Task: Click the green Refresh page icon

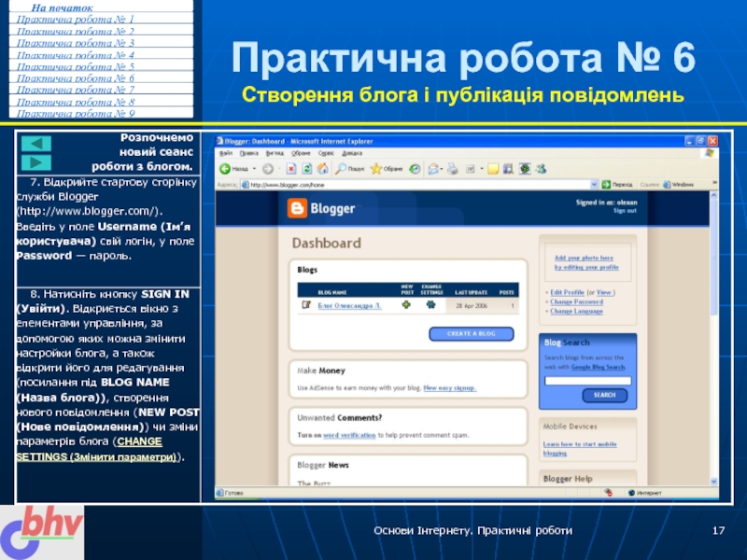Action: tap(305, 169)
